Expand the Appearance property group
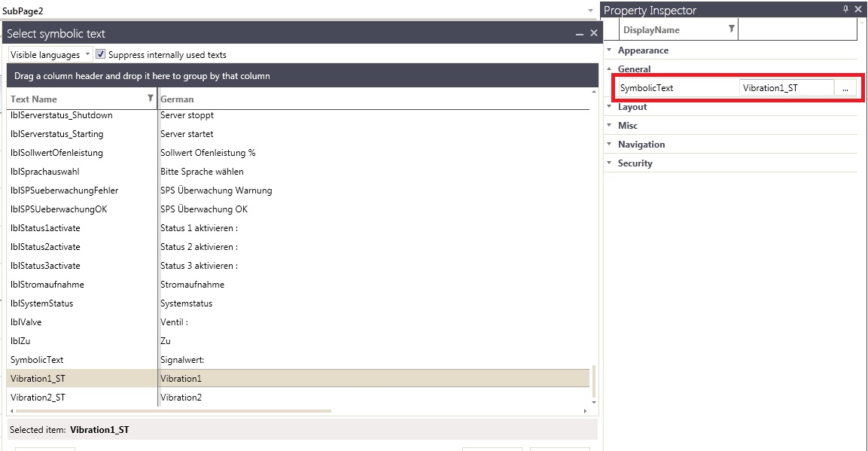 point(608,50)
